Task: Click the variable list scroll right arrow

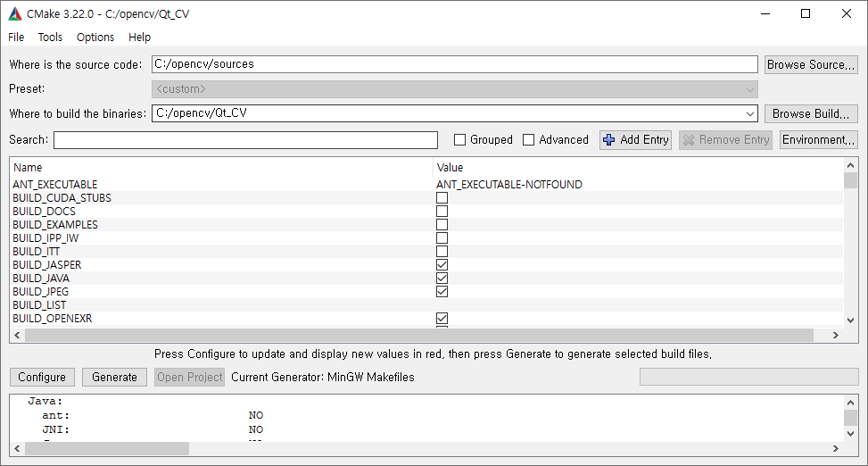Action: click(x=836, y=336)
